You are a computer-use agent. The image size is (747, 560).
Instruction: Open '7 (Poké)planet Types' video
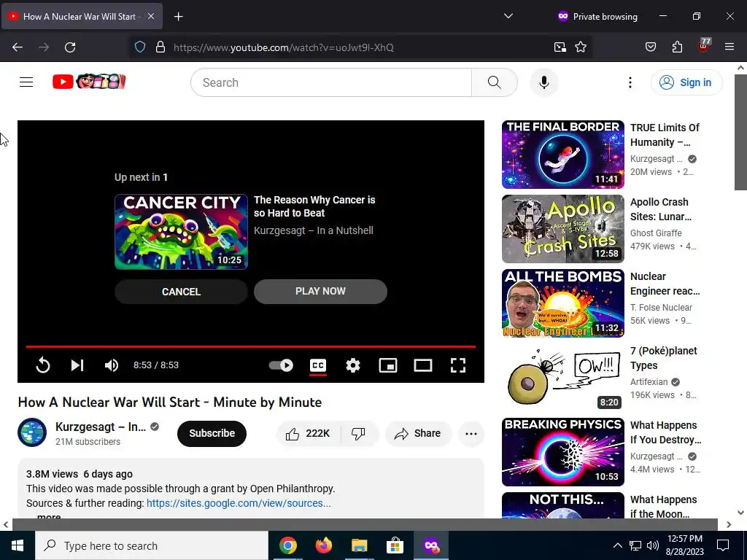(664, 358)
